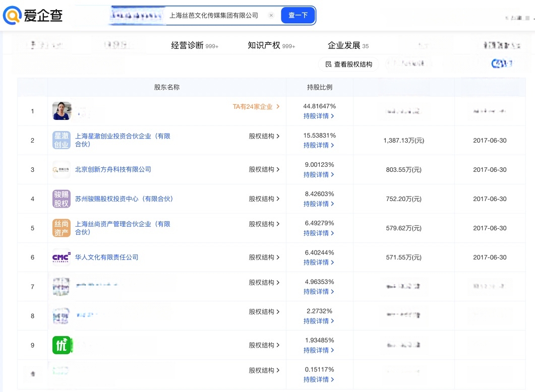Open 华人文化有限责任公司 link

pyautogui.click(x=106, y=257)
